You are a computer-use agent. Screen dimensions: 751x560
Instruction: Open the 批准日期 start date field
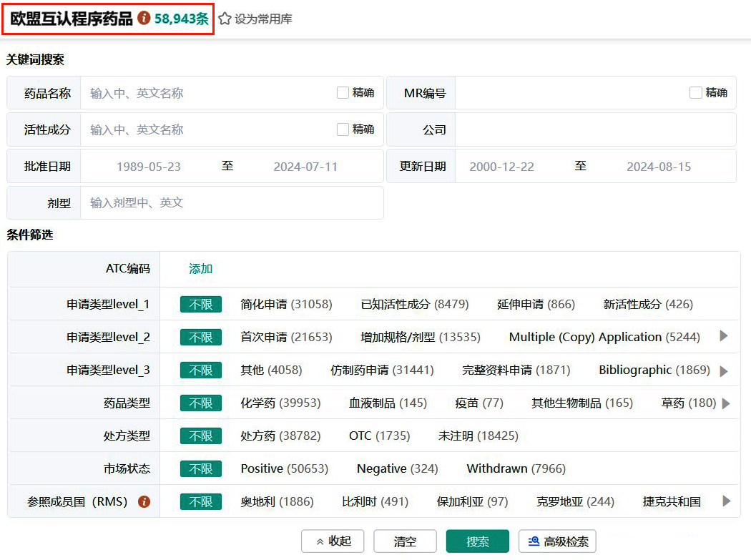pos(149,167)
